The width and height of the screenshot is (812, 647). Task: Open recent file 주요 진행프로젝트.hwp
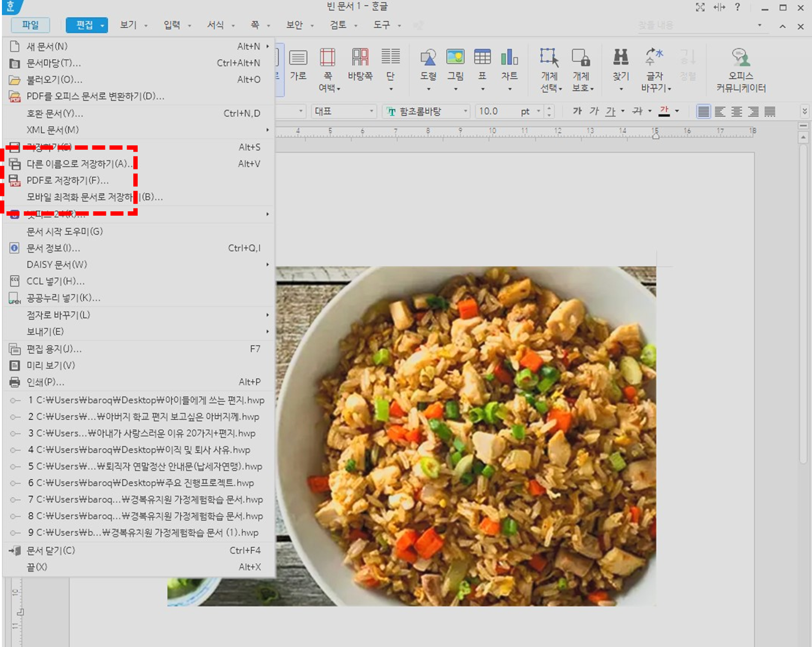coord(139,483)
